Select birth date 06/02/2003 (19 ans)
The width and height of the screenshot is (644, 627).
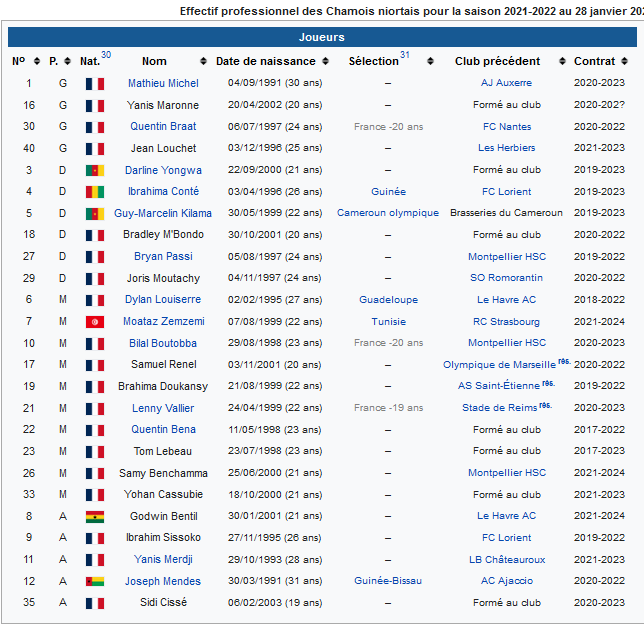(x=275, y=603)
